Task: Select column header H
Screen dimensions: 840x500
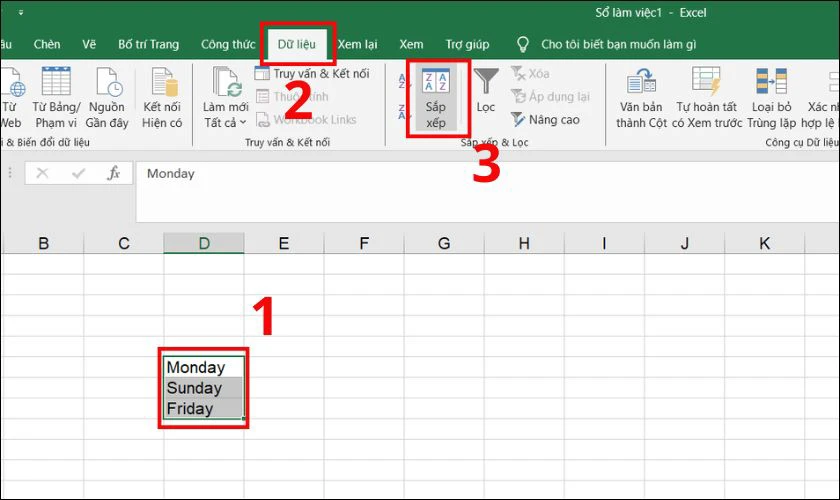Action: click(524, 243)
